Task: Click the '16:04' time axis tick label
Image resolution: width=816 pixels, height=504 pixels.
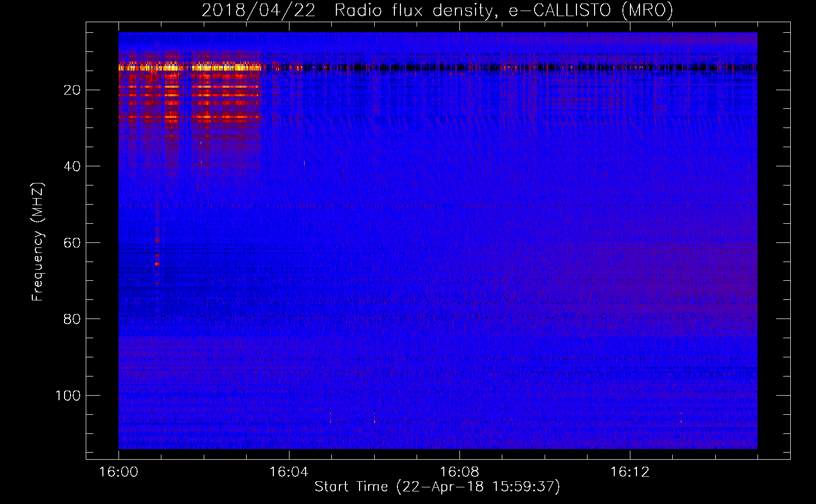Action: click(289, 472)
